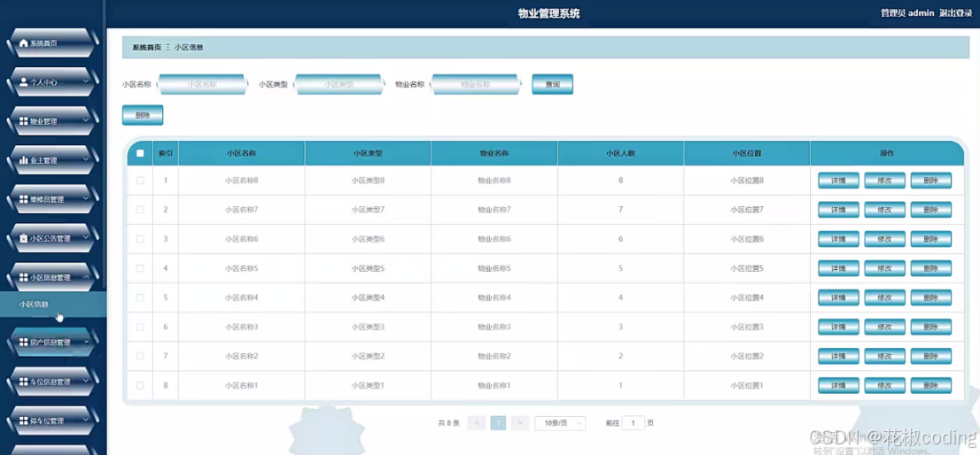Expand the 个人中心 menu chevron

(86, 81)
